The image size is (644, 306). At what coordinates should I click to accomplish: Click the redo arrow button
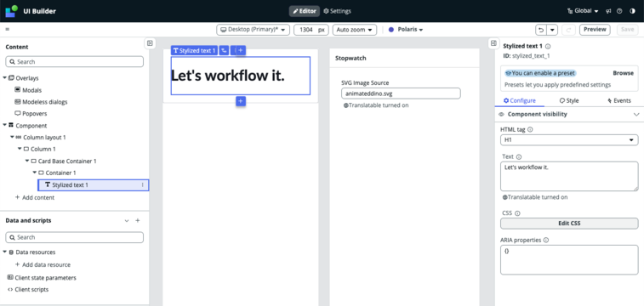tap(568, 30)
